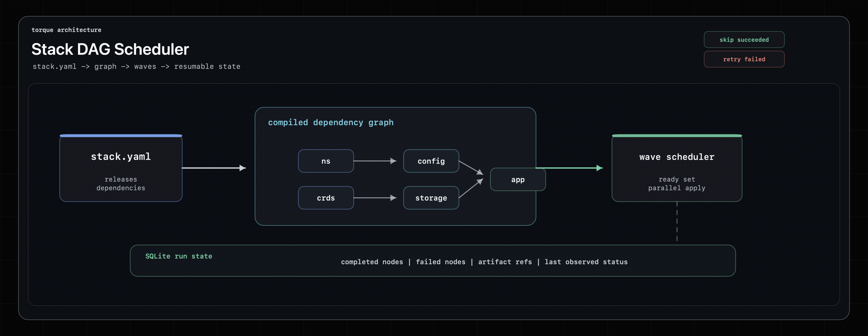Click the retry failed badge
This screenshot has height=336, width=868.
pos(744,59)
